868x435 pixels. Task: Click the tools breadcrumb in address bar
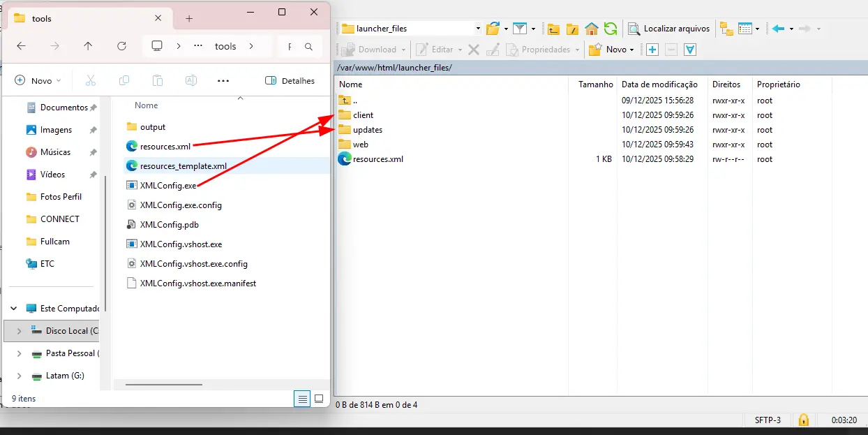tap(225, 46)
